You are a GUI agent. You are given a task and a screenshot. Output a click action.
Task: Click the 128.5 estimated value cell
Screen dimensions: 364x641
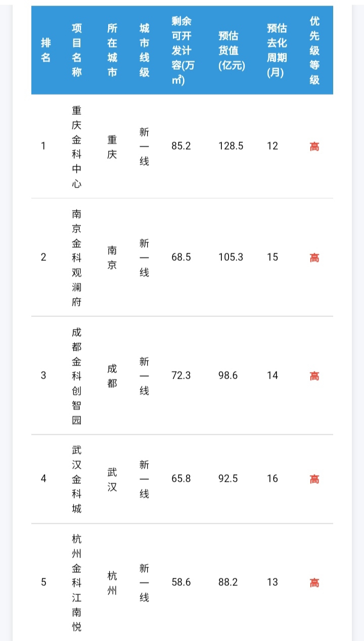pos(231,146)
